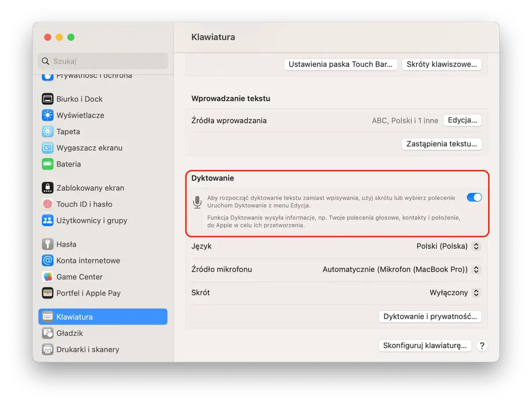Open Dyktowanie i prywatność options
The width and height of the screenshot is (532, 405).
pyautogui.click(x=430, y=316)
